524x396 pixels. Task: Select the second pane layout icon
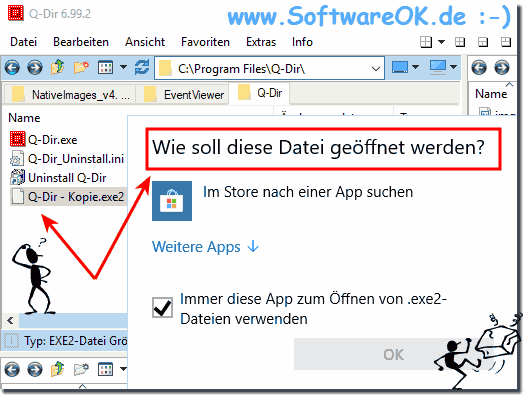click(x=460, y=42)
